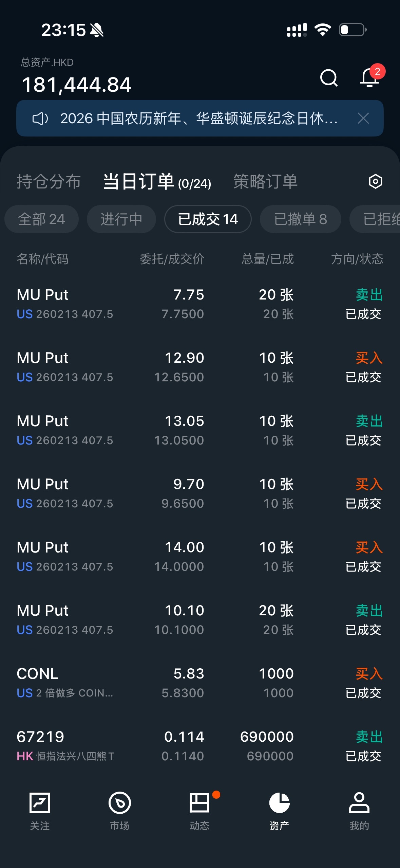Open the 67219 sell order row
Viewport: 400px width, 868px height.
(200, 746)
